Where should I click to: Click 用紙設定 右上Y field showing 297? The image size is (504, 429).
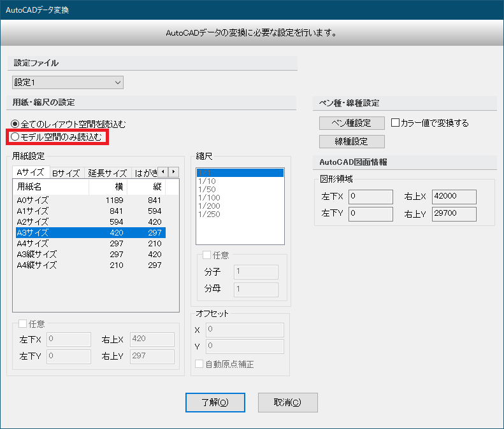(x=152, y=356)
